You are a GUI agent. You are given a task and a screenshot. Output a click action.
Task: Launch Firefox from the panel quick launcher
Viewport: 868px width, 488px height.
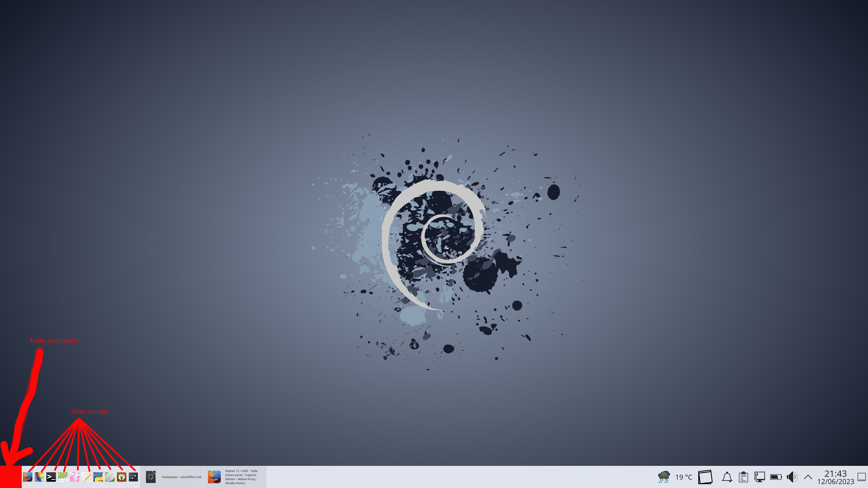coord(28,477)
